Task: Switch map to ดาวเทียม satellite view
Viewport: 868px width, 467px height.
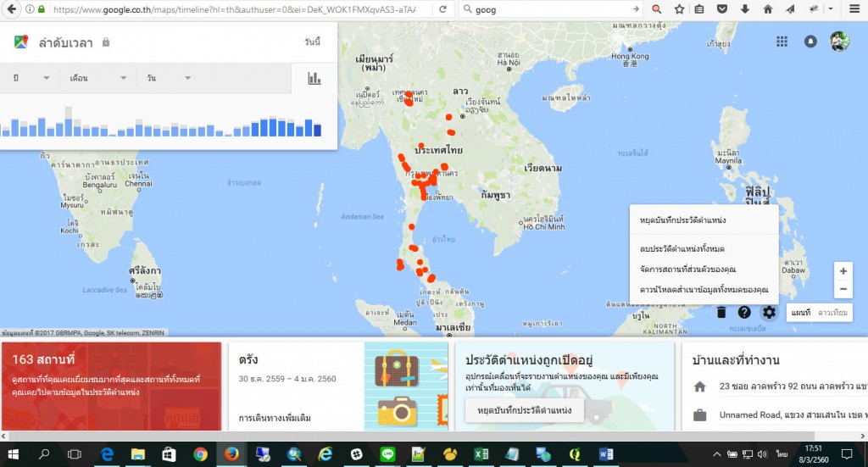Action: click(x=833, y=313)
